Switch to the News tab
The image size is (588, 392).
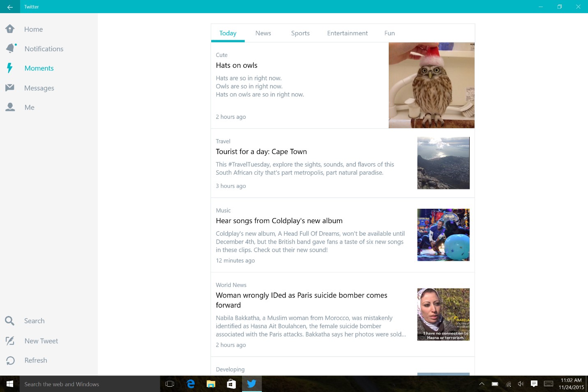263,33
